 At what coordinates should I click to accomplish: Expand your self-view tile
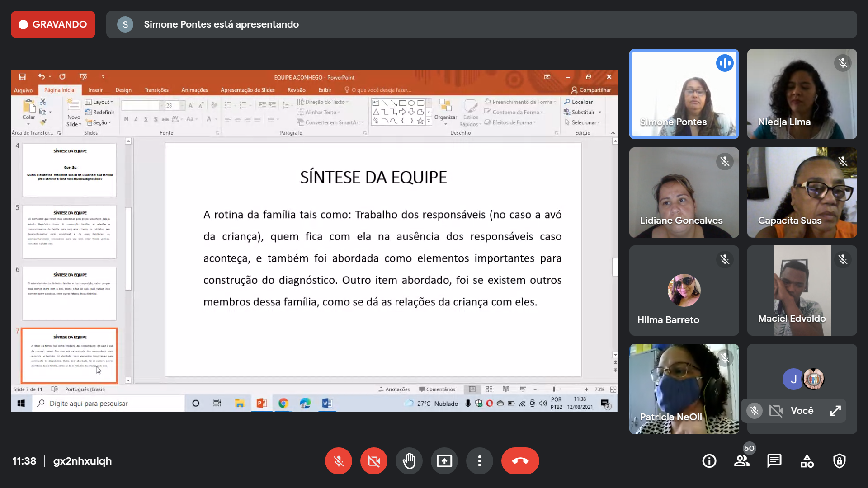click(x=835, y=410)
